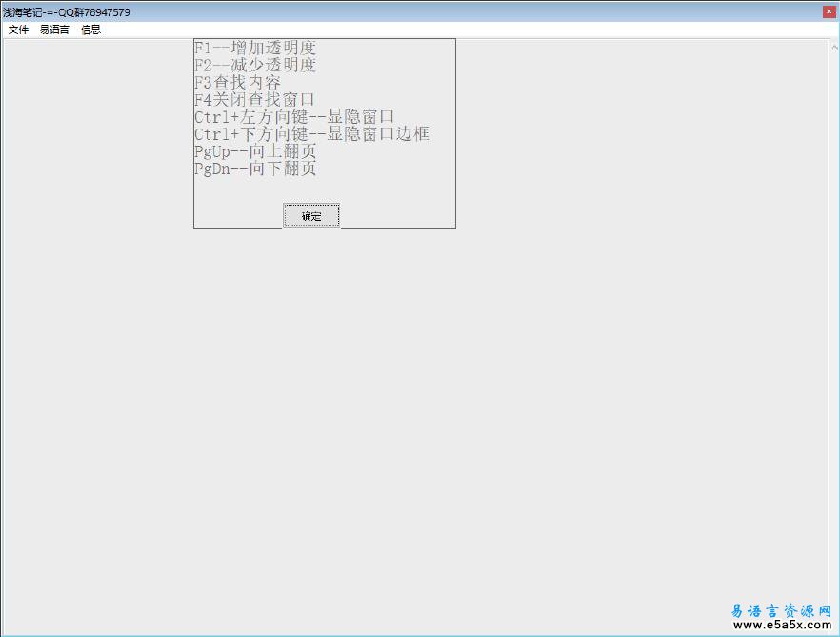Select the line F1--增加透明度
This screenshot has height=637, width=840.
click(255, 49)
